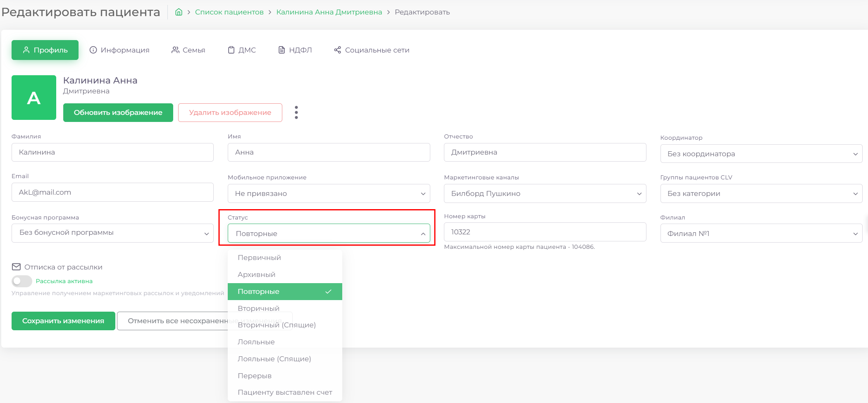Viewport: 868px width, 403px height.
Task: Click Сохранить изменения button
Action: click(x=63, y=321)
